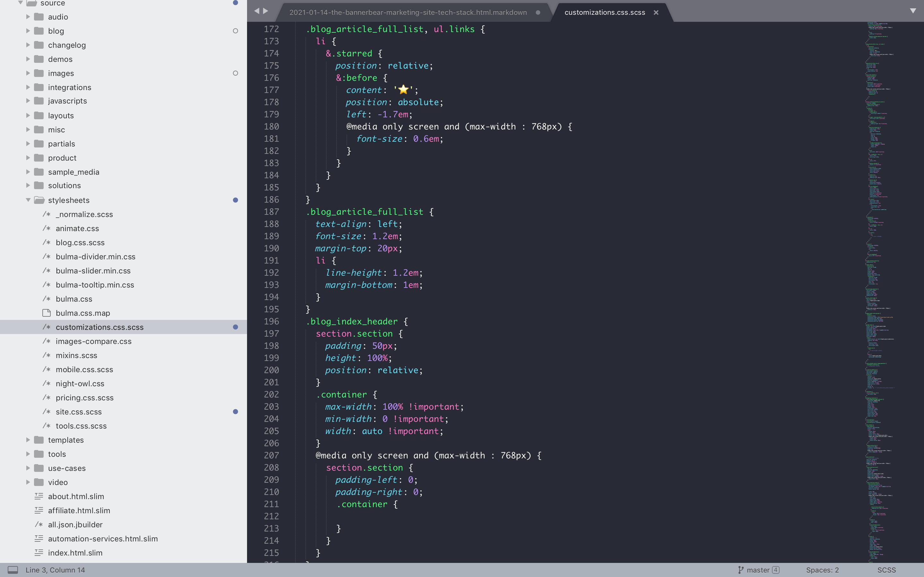Switch to the bannerbear tech-stack markdown tab
This screenshot has width=924, height=577.
[x=408, y=13]
